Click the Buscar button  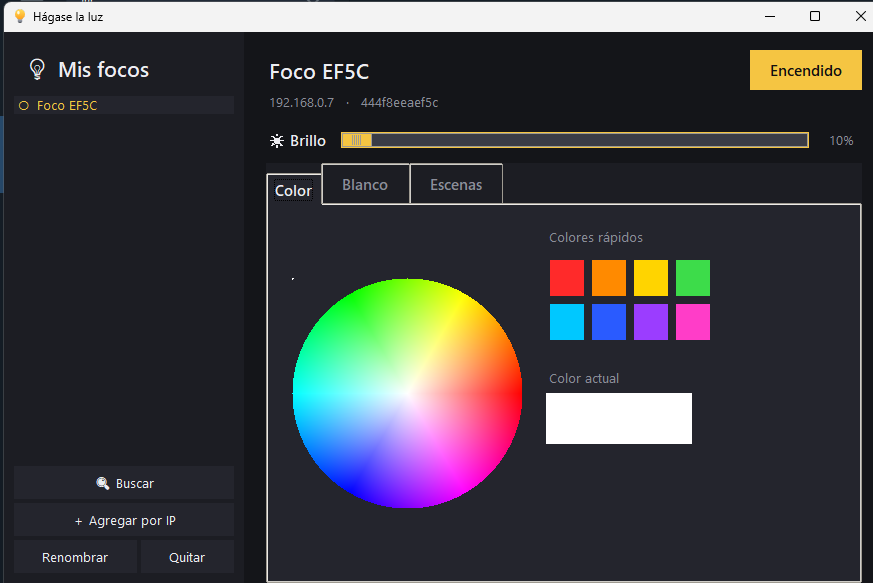tap(124, 483)
